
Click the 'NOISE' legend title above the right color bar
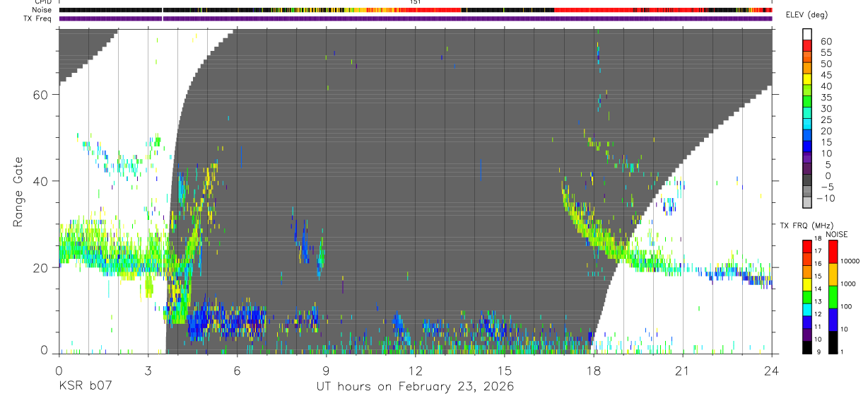836,235
